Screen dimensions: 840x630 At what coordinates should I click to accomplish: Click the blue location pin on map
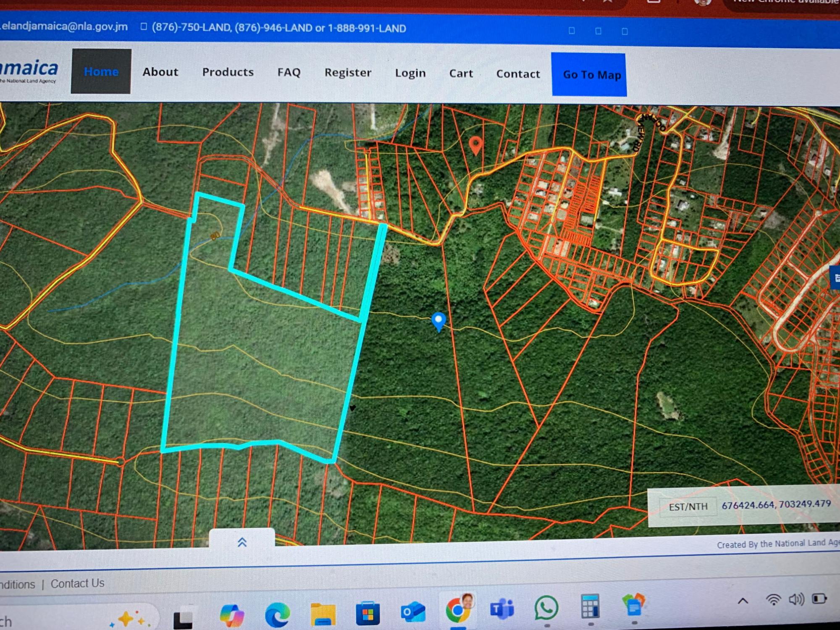tap(438, 321)
